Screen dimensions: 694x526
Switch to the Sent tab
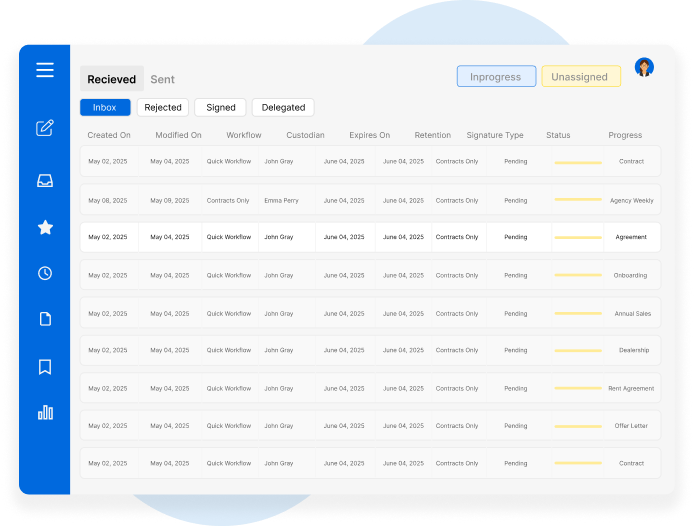tap(162, 80)
